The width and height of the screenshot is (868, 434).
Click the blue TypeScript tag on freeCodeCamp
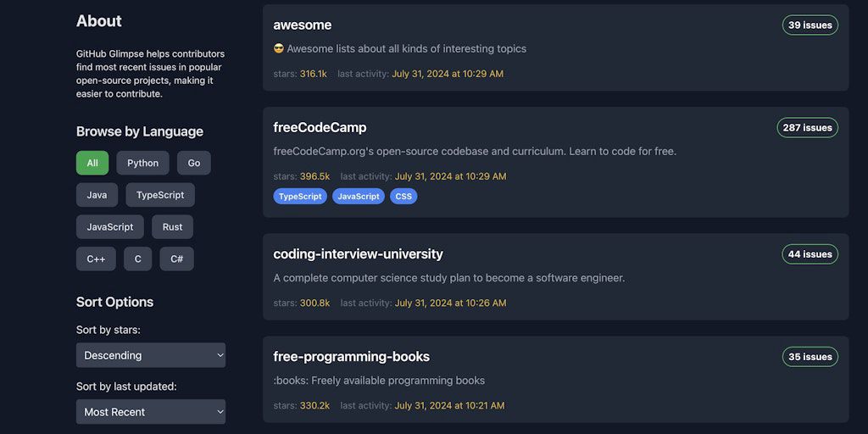click(x=300, y=197)
